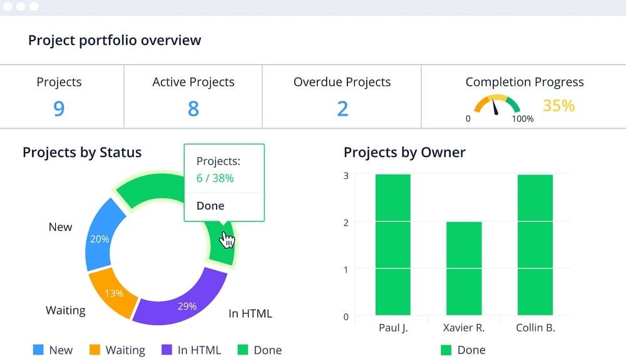Screen dimensions: 626x364
Task: Click the Project portfolio overview title
Action: [x=114, y=40]
